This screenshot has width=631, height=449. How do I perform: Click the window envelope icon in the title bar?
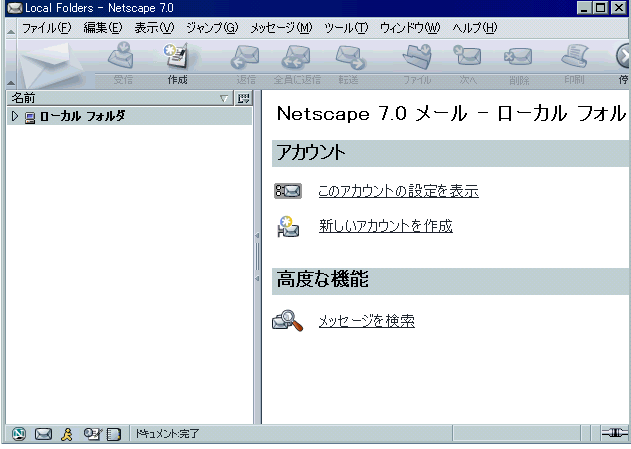[15, 8]
